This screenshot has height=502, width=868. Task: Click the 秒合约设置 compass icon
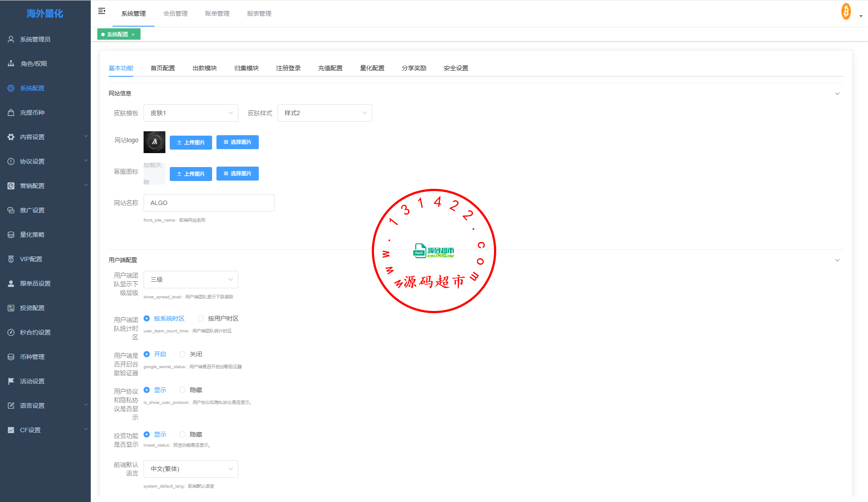[11, 332]
